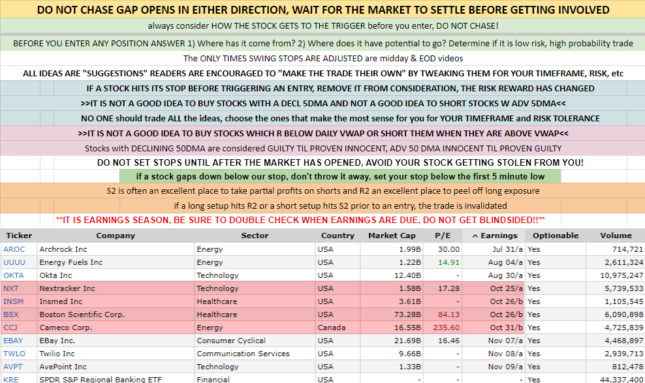This screenshot has width=645, height=383.
Task: Open the AROC ticker link
Action: click(14, 249)
